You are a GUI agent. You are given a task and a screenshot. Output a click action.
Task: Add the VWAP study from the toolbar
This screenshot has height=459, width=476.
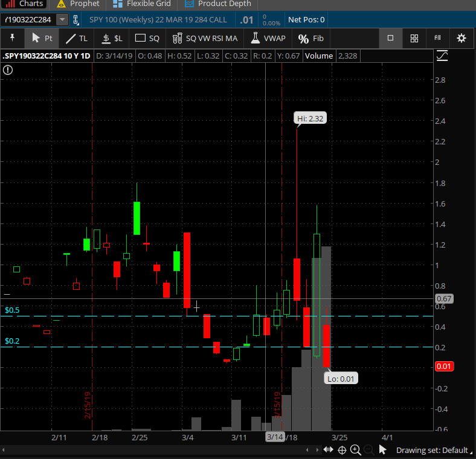(268, 38)
